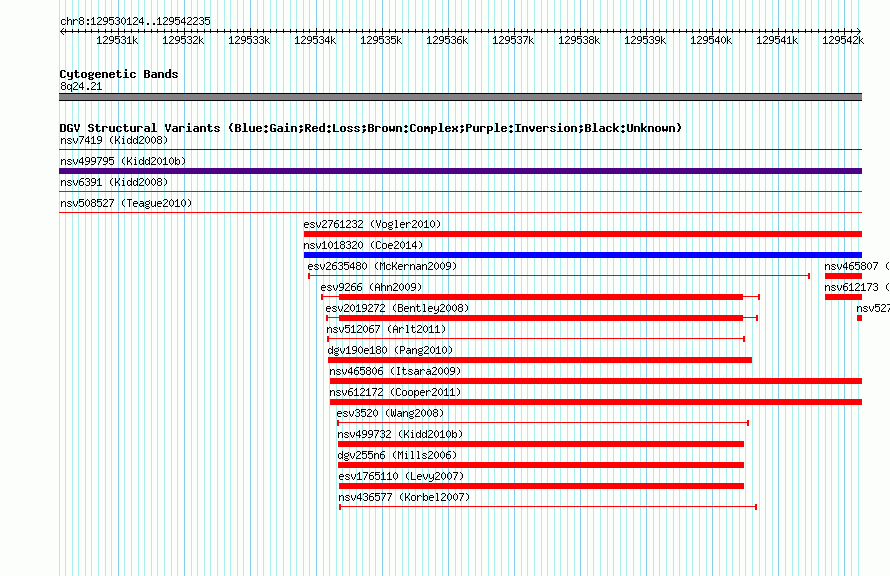890x576 pixels.
Task: Click the esv9266 (Ahn2009) label
Action: (371, 287)
